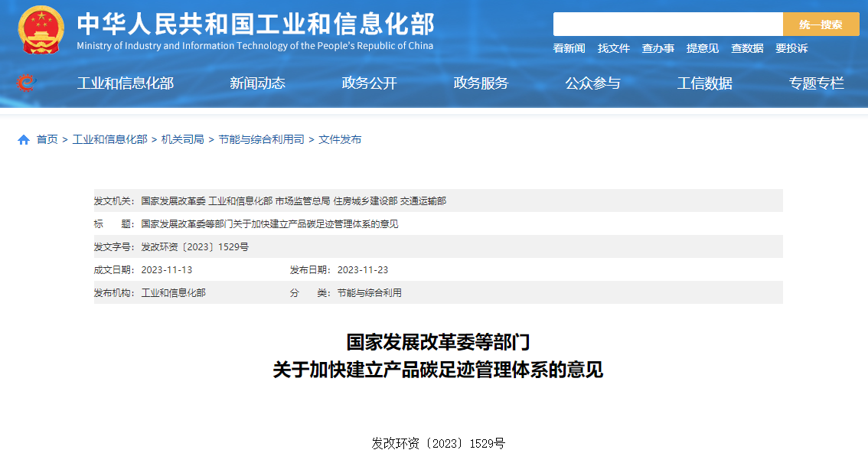Click the 标题 row document title text
The image size is (868, 463).
tap(269, 224)
